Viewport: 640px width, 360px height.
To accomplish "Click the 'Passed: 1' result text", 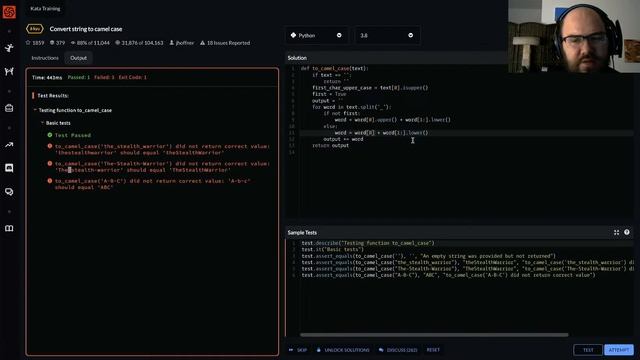I will point(79,77).
